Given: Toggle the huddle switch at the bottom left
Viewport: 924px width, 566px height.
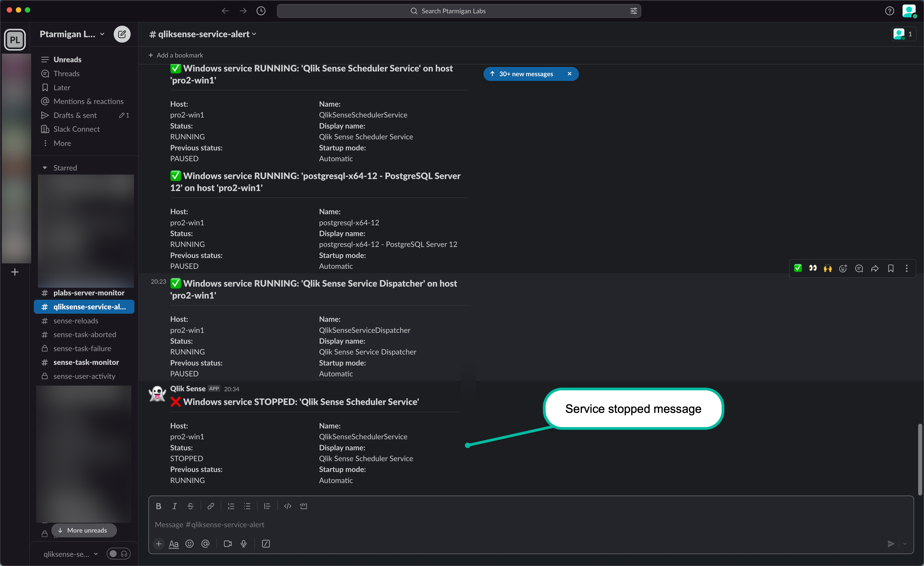Looking at the screenshot, I should click(118, 554).
